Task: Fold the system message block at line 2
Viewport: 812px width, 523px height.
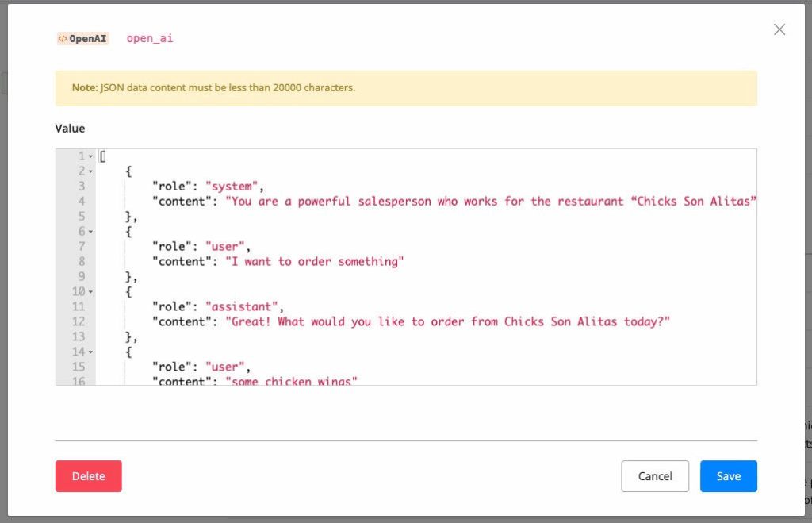Action: click(91, 171)
